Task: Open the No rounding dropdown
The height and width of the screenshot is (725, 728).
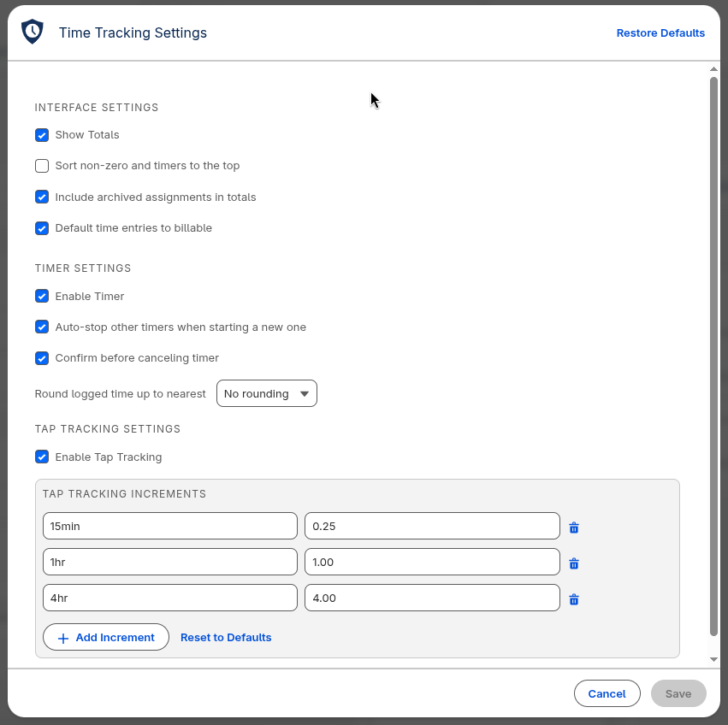Action: (266, 393)
